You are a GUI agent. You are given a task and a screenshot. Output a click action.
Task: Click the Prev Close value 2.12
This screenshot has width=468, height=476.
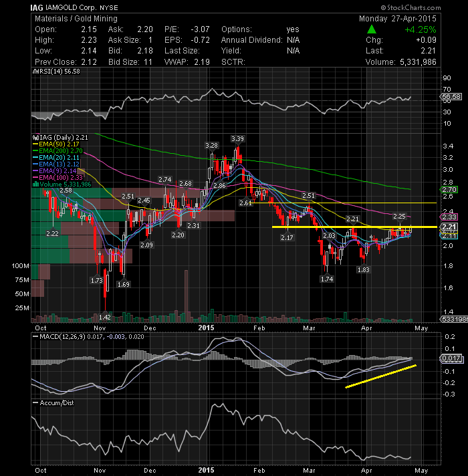tap(89, 62)
